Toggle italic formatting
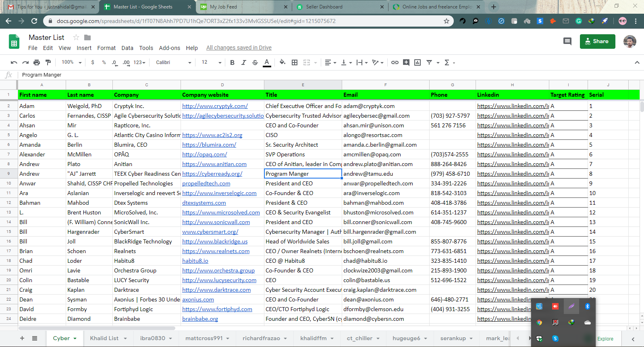The height and width of the screenshot is (347, 644). (x=243, y=62)
